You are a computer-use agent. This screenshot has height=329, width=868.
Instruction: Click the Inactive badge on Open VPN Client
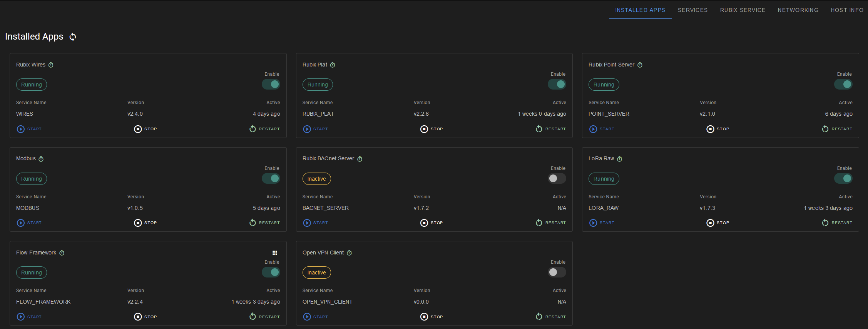point(316,273)
